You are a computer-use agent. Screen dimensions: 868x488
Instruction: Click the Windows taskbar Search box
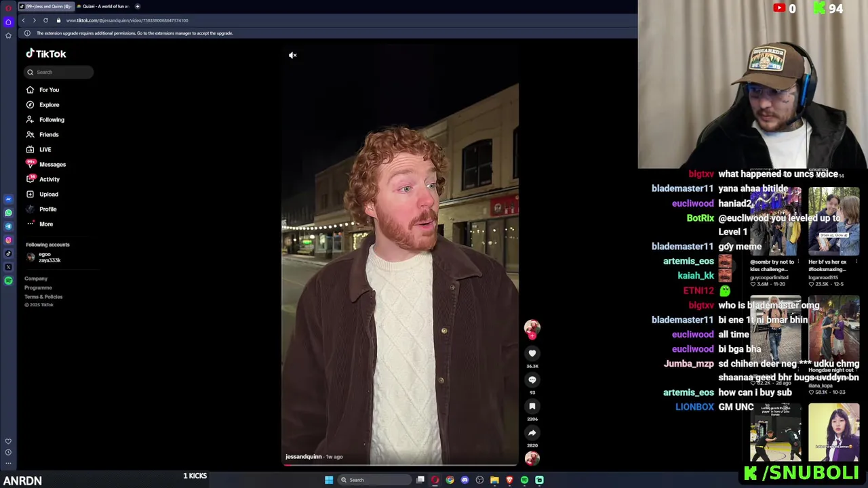[375, 480]
